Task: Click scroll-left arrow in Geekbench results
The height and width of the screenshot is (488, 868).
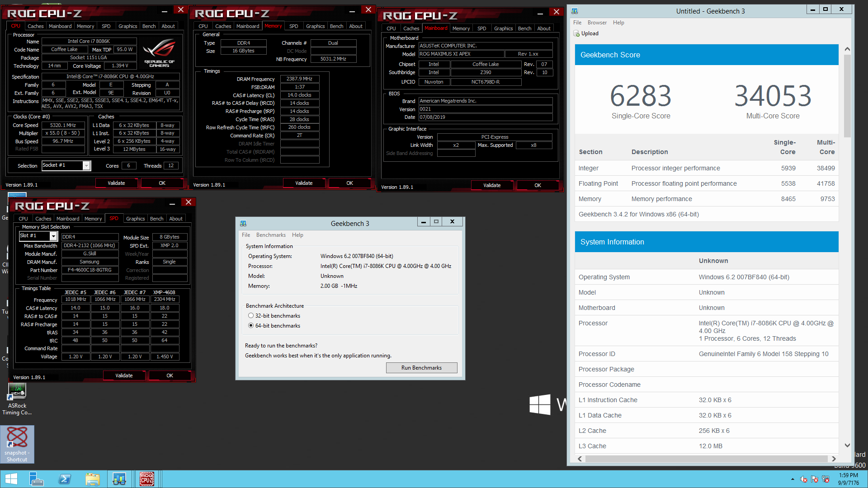Action: point(580,459)
